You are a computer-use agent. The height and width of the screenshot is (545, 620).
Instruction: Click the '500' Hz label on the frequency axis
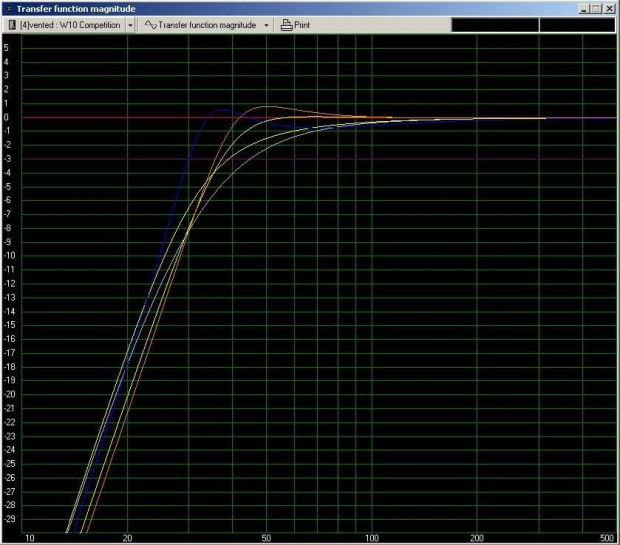coord(607,538)
